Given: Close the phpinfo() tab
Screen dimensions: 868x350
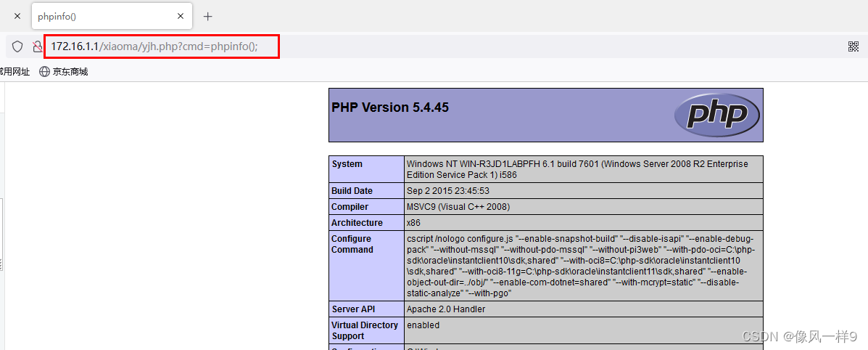Looking at the screenshot, I should (180, 17).
